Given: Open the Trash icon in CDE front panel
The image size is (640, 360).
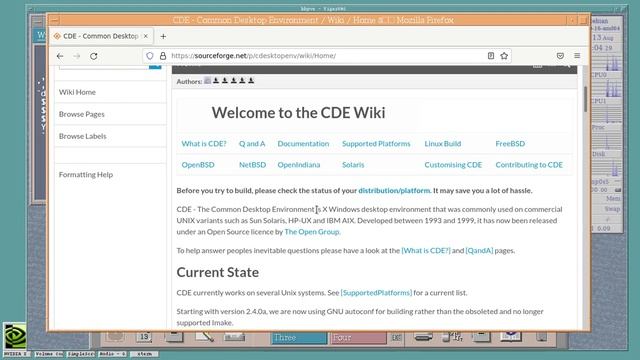Looking at the screenshot, I should click(x=541, y=337).
